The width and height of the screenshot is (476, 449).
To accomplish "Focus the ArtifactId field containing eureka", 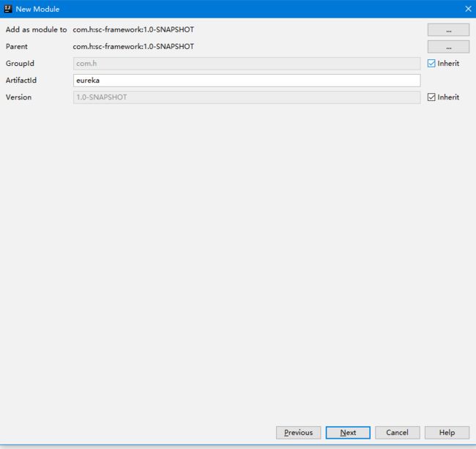I will 247,81.
